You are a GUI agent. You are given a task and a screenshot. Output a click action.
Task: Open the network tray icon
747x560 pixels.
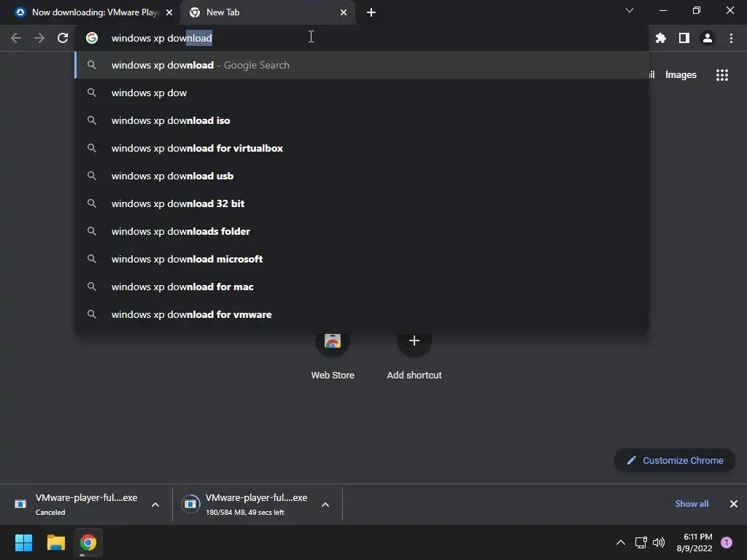pos(640,542)
